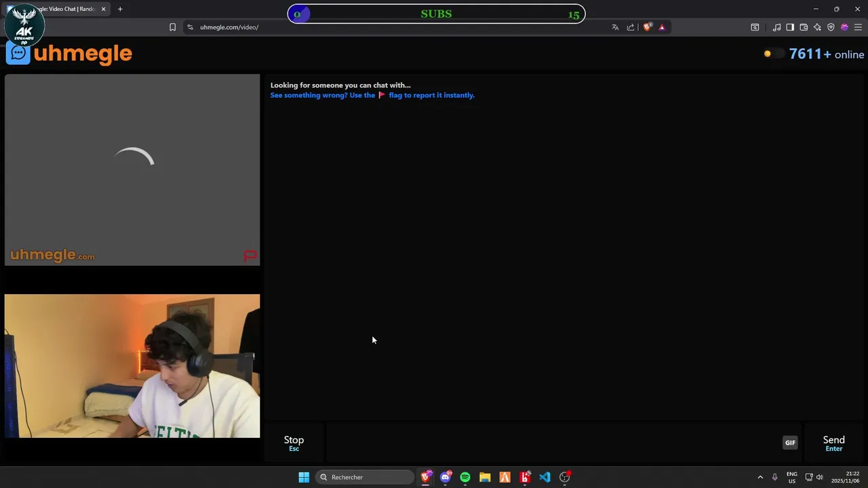Open the tab search icon in the toolbar
The image size is (868, 488).
coord(755,27)
